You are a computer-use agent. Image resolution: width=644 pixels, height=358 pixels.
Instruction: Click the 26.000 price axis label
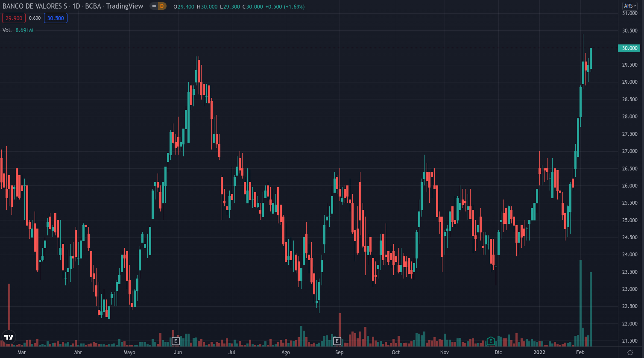630,186
